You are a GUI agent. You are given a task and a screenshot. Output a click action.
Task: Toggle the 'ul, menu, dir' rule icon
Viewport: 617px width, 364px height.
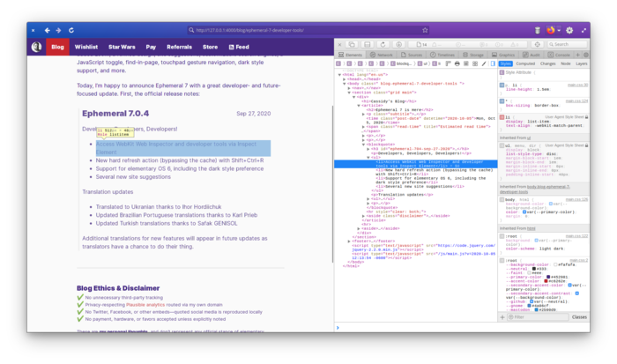point(502,145)
